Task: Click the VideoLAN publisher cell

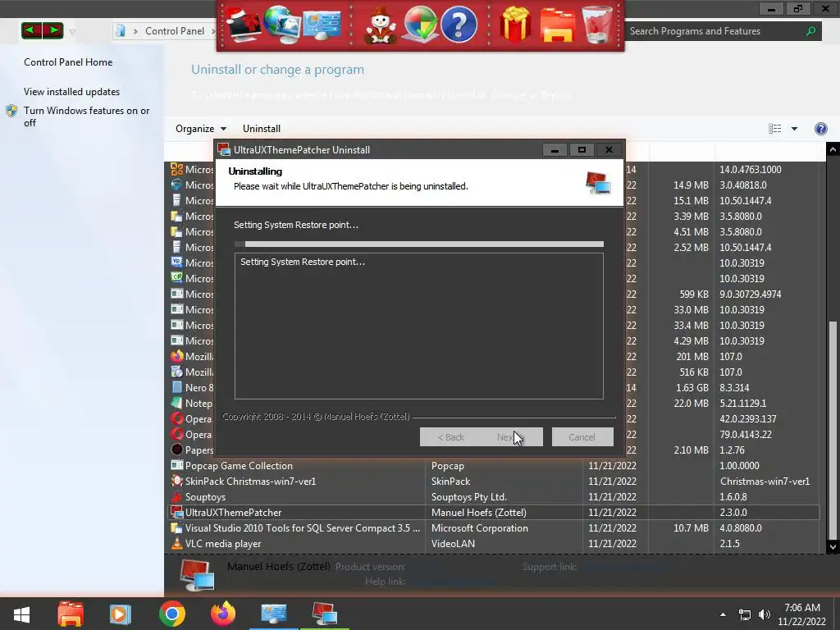Action: click(453, 543)
